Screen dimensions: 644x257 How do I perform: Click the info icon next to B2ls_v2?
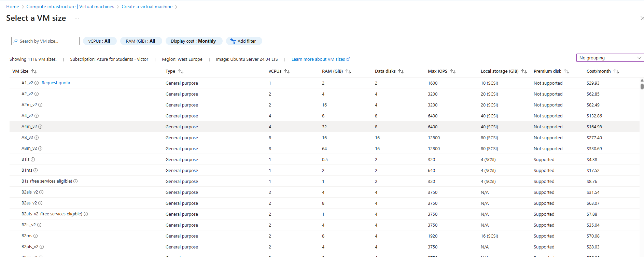39,225
